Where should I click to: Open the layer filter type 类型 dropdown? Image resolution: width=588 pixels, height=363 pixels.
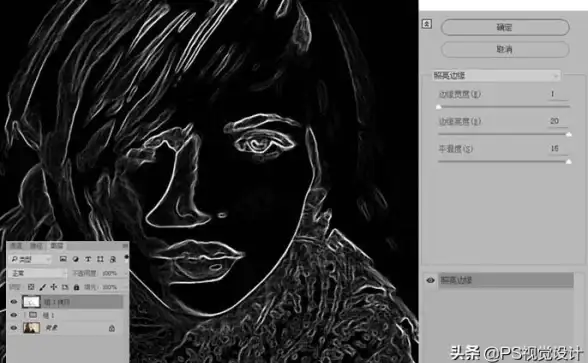[30, 259]
